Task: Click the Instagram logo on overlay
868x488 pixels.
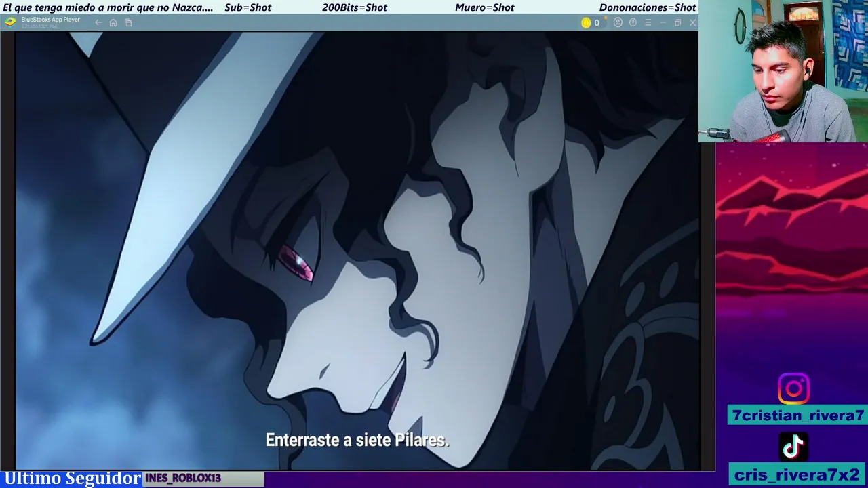Action: click(793, 389)
